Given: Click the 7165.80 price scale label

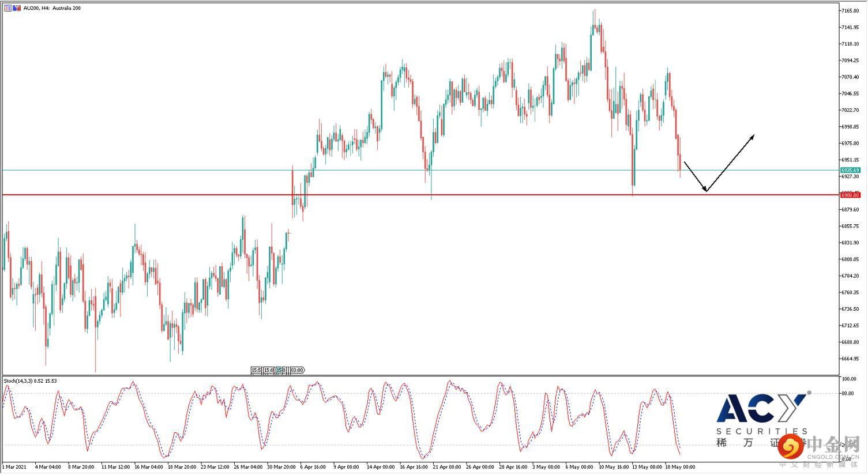Looking at the screenshot, I should click(850, 11).
